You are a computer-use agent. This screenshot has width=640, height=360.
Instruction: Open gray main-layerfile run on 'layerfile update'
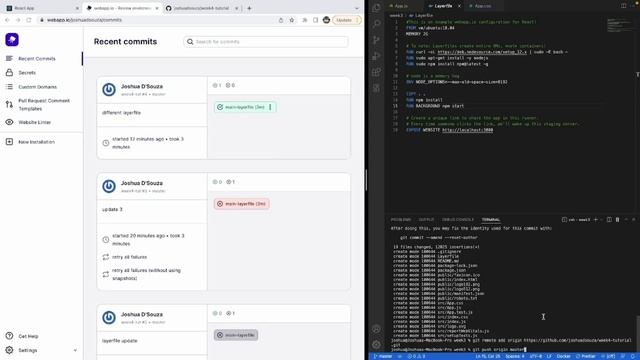236,335
